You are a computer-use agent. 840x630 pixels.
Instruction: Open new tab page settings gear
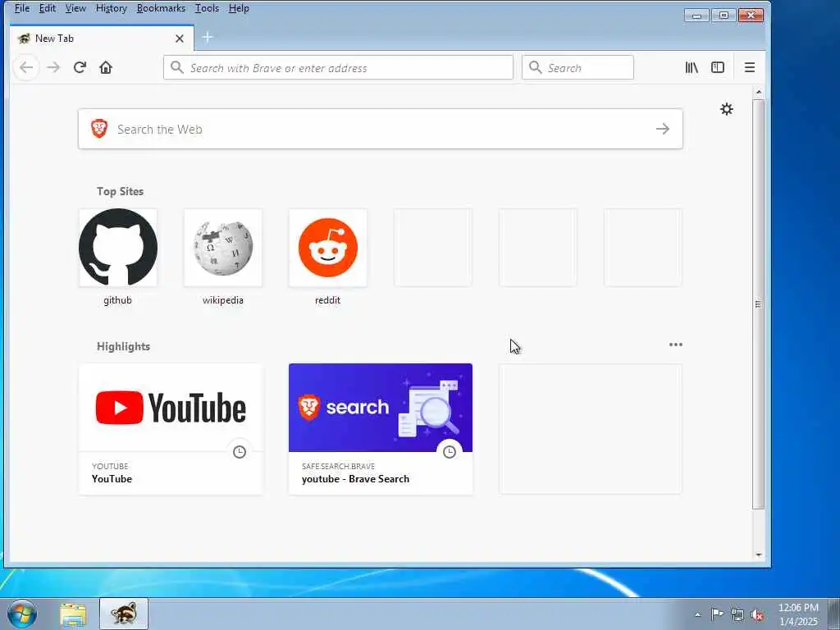click(727, 109)
